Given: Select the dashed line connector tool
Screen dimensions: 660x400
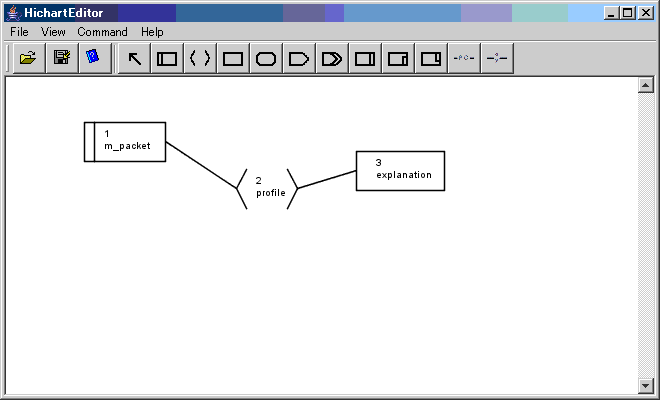Looking at the screenshot, I should (x=497, y=59).
